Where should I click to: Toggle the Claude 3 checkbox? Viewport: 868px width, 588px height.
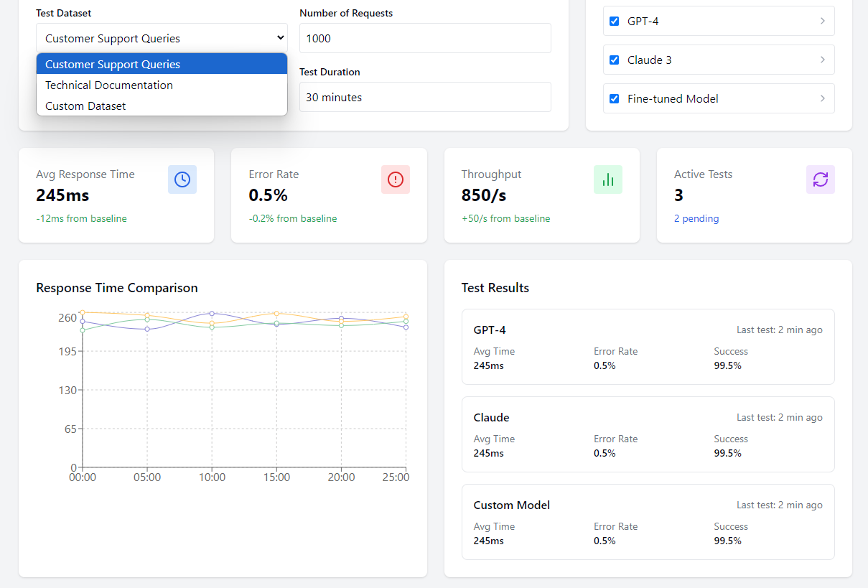tap(614, 60)
